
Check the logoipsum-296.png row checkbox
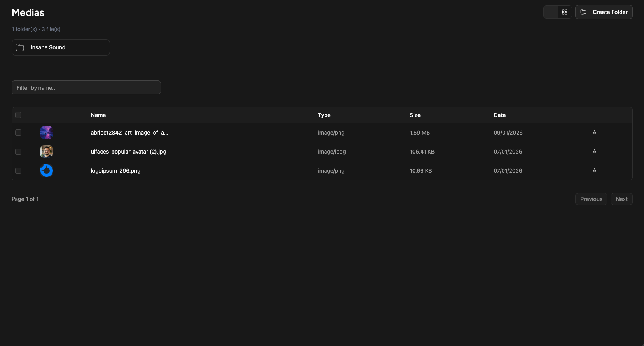pyautogui.click(x=18, y=171)
